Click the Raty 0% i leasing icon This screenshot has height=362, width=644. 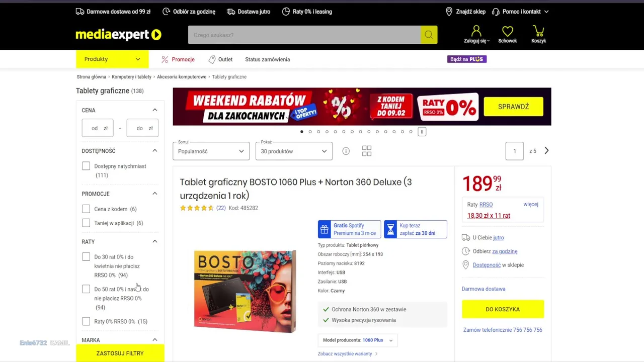[x=286, y=12]
